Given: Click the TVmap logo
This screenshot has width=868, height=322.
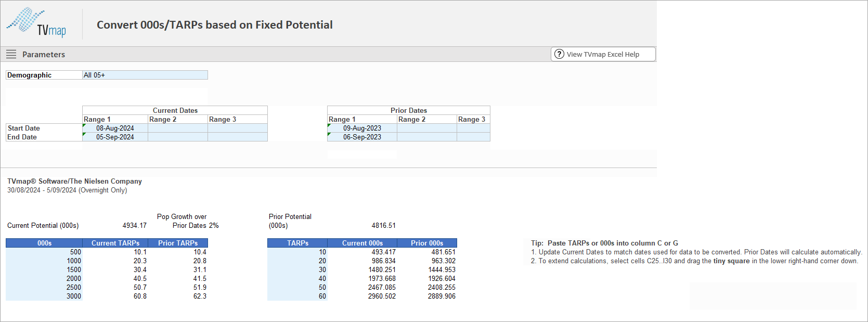Looking at the screenshot, I should (x=36, y=23).
